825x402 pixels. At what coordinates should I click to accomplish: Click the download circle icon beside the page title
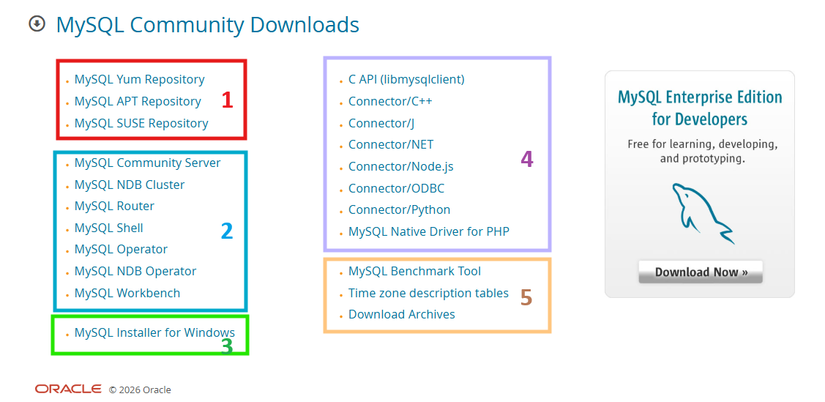click(x=36, y=24)
